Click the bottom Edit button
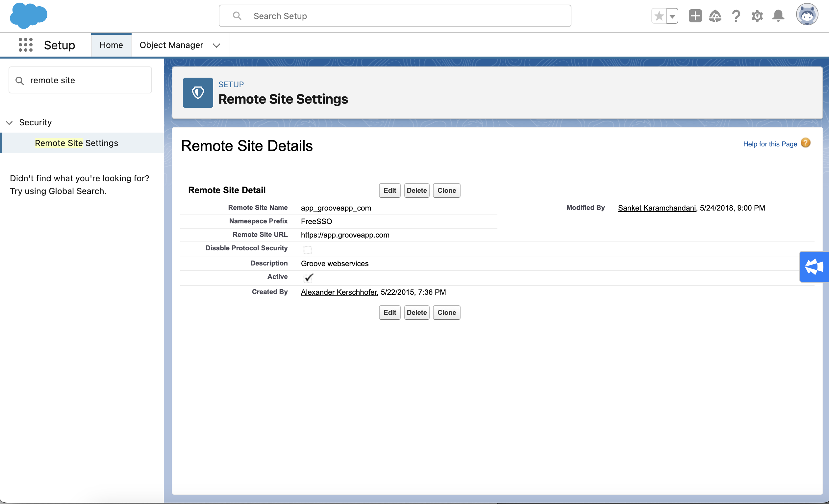This screenshot has height=504, width=829. (x=389, y=313)
